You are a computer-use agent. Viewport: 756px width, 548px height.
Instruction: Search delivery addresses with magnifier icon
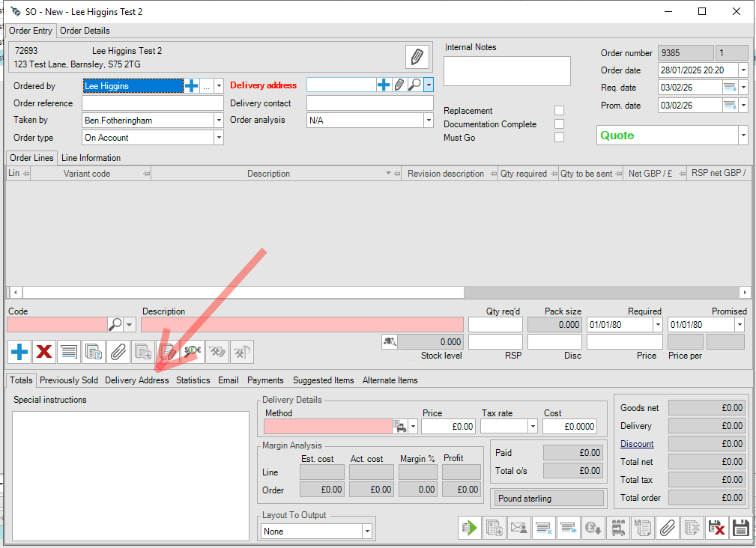coord(414,85)
